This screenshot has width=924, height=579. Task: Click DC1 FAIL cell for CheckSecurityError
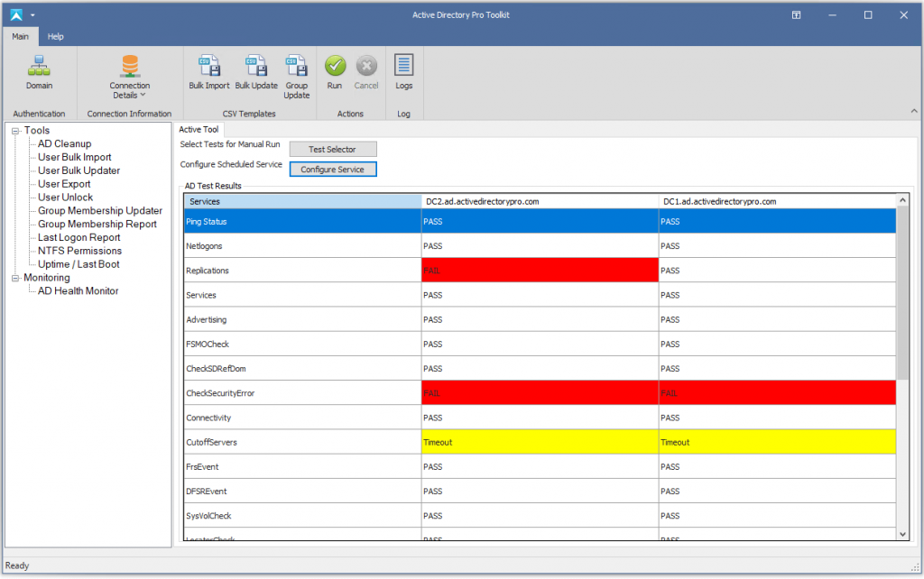click(777, 393)
